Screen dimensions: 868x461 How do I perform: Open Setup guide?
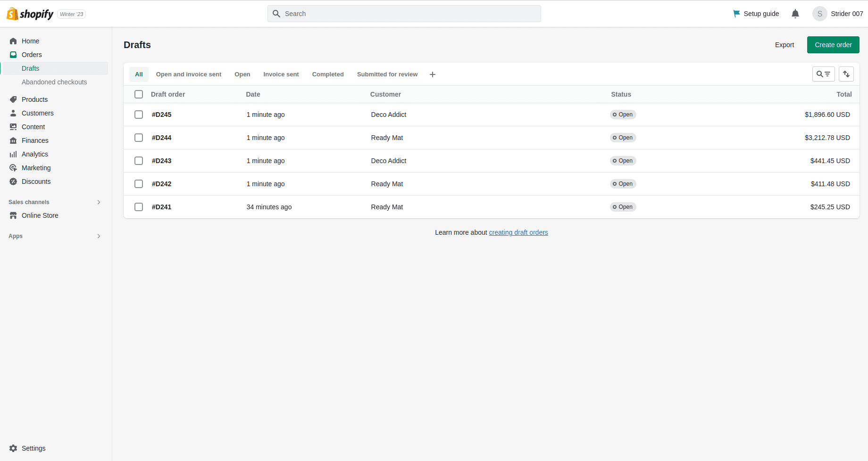pos(756,14)
